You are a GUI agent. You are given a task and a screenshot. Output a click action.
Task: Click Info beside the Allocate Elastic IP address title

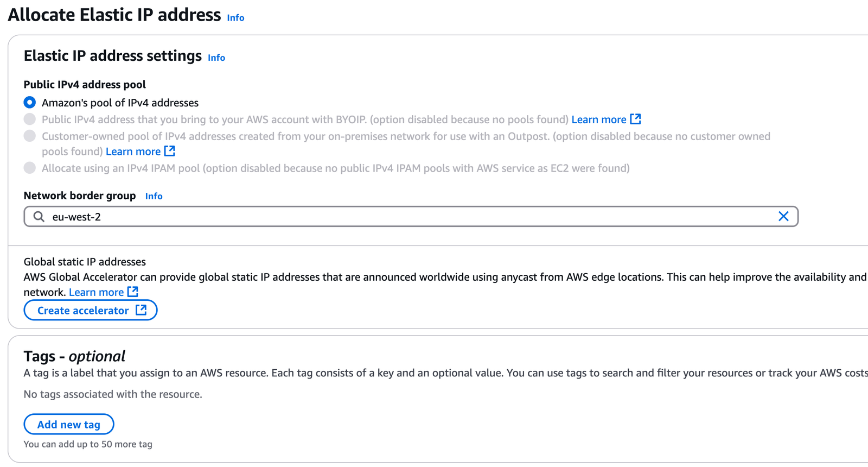235,17
